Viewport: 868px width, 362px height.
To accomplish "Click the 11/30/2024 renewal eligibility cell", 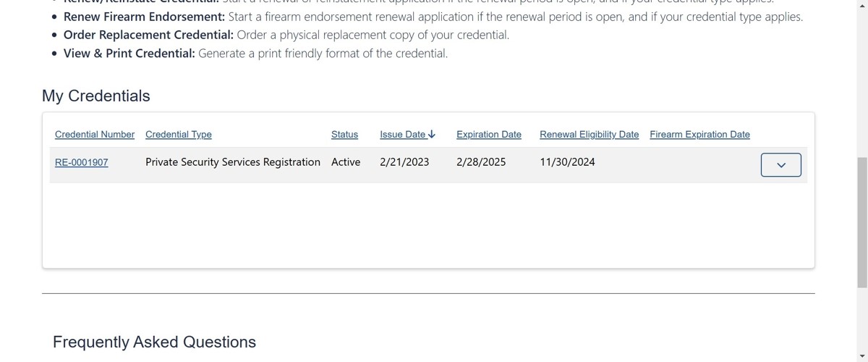I will pos(567,162).
